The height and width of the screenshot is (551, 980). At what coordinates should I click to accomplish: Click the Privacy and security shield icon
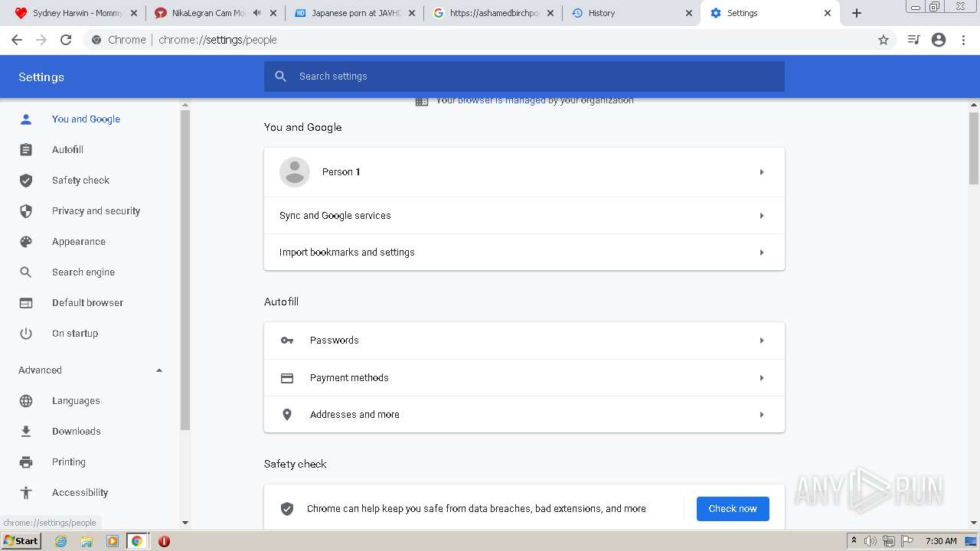tap(26, 211)
